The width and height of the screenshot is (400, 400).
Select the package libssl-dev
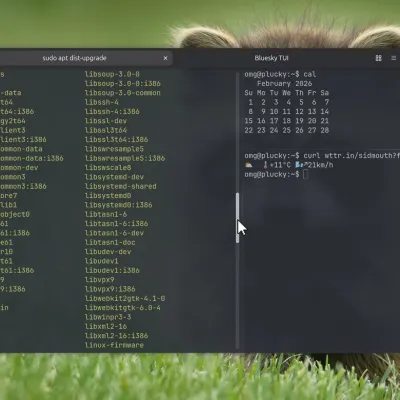(x=106, y=121)
